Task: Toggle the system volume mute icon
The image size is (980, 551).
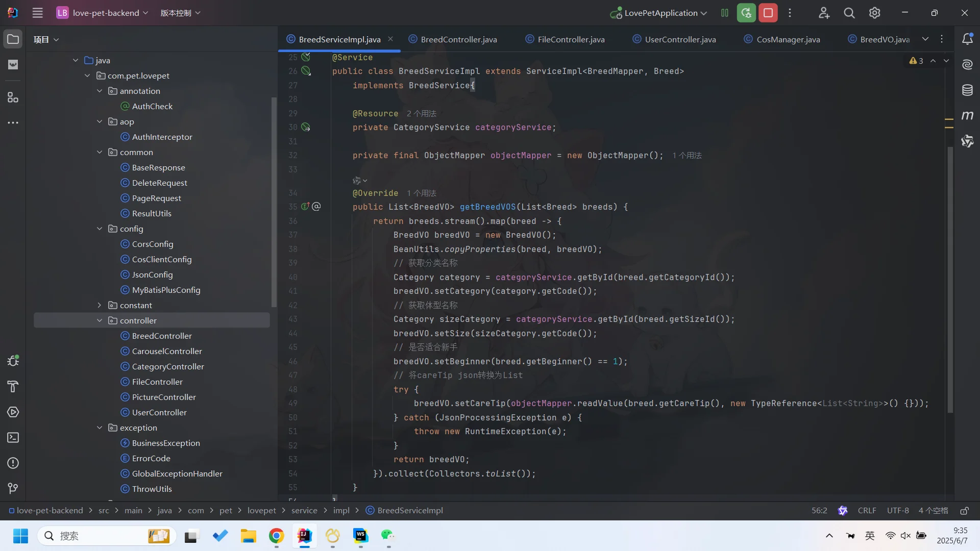Action: (905, 536)
